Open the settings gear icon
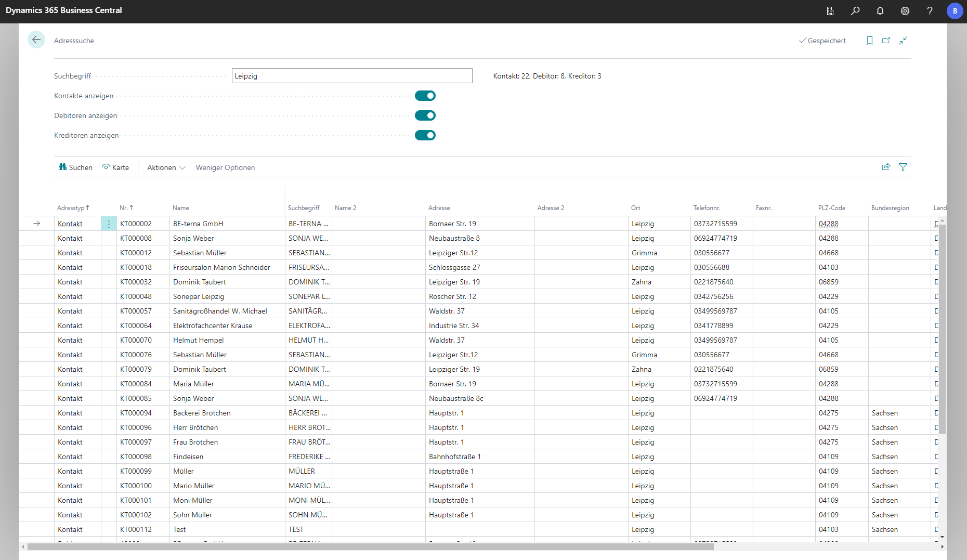Image resolution: width=967 pixels, height=560 pixels. coord(905,11)
